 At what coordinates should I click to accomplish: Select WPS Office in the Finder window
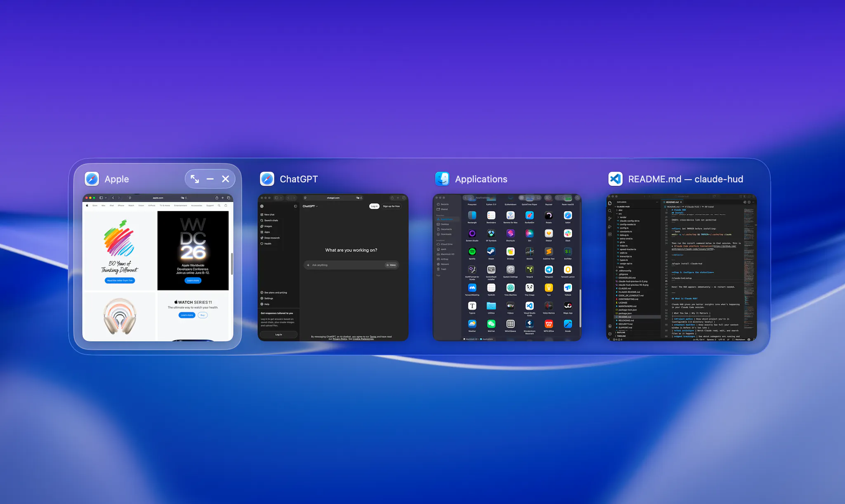(x=549, y=324)
